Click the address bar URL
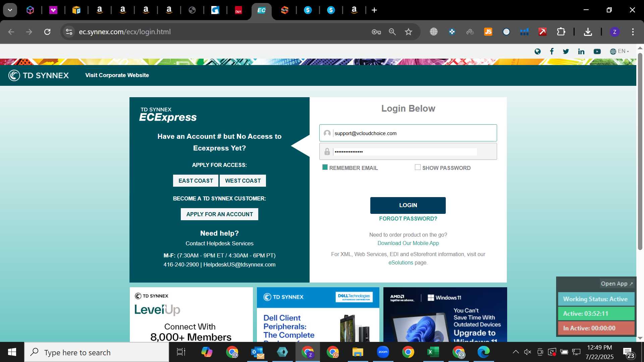Image resolution: width=644 pixels, height=362 pixels. pos(124,32)
